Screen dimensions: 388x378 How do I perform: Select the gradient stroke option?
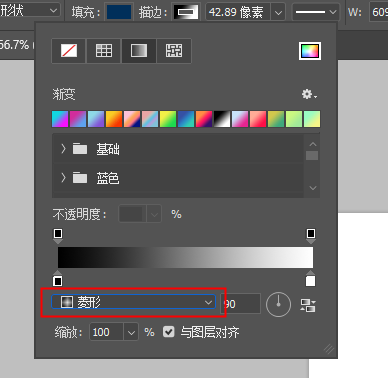[x=139, y=51]
